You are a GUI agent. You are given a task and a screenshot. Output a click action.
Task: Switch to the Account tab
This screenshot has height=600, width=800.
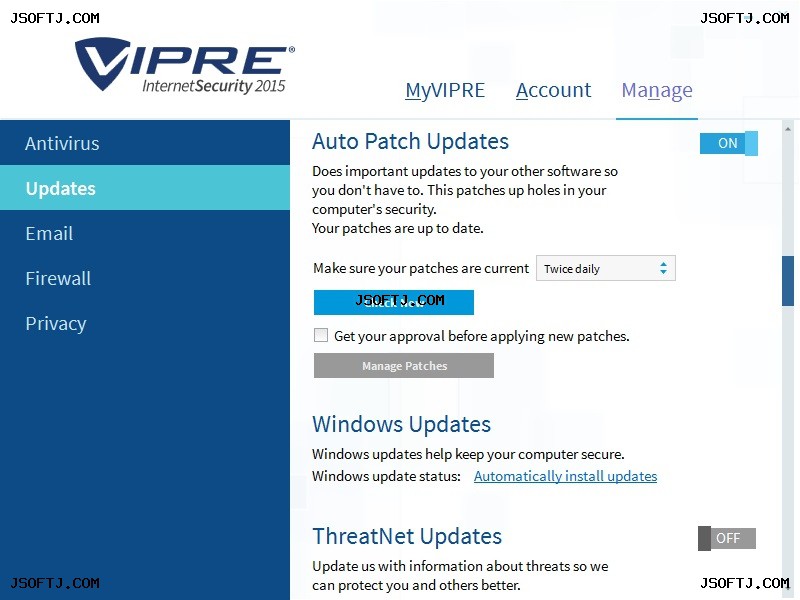553,90
